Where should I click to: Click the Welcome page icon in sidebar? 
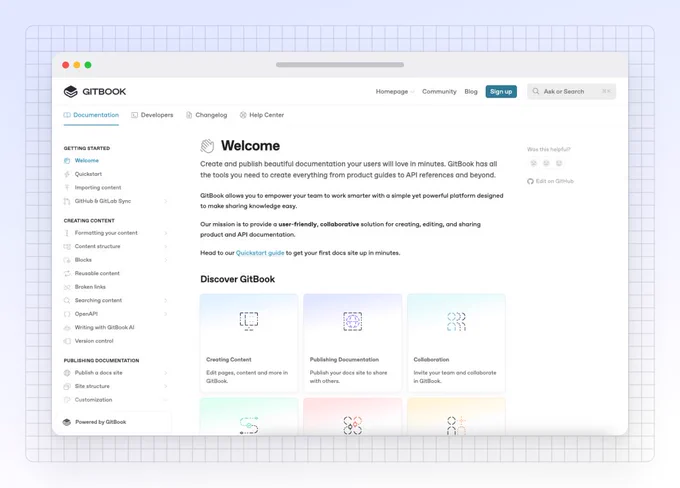pos(67,161)
